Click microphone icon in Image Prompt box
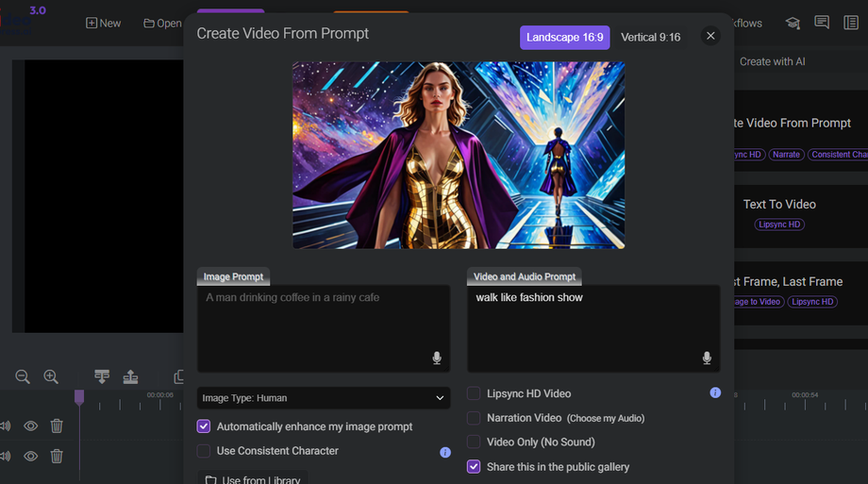 pos(437,358)
